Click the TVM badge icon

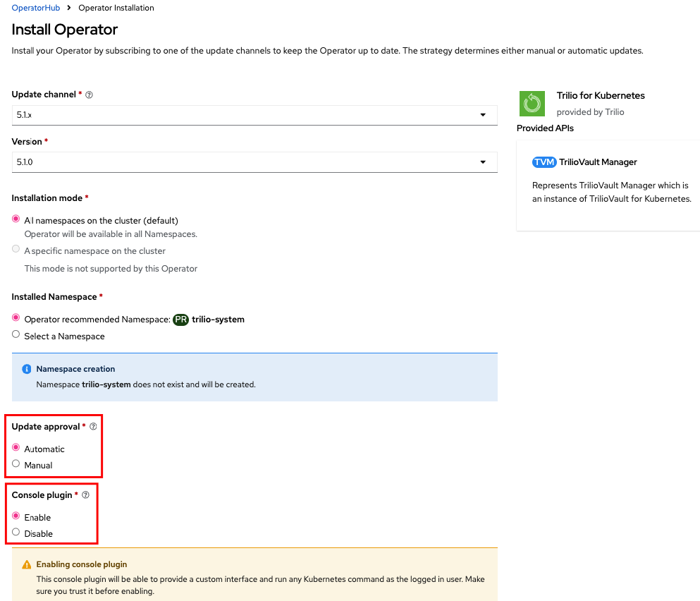pyautogui.click(x=544, y=162)
